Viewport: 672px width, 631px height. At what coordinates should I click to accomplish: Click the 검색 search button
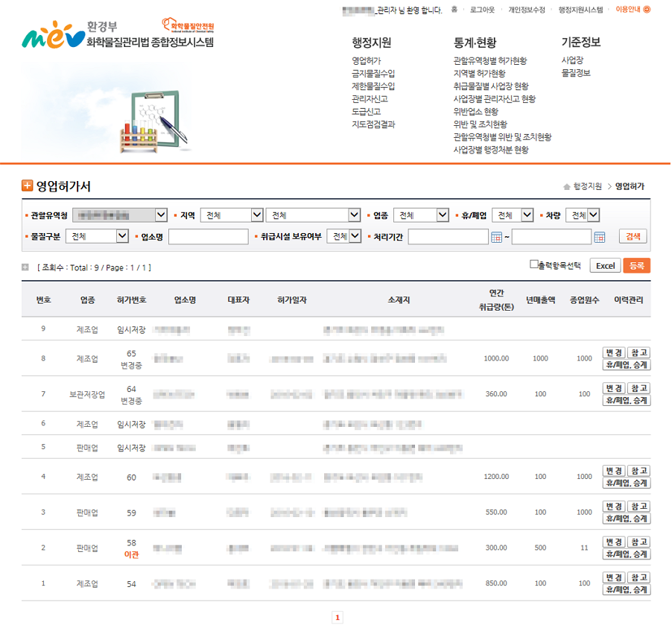pyautogui.click(x=633, y=236)
